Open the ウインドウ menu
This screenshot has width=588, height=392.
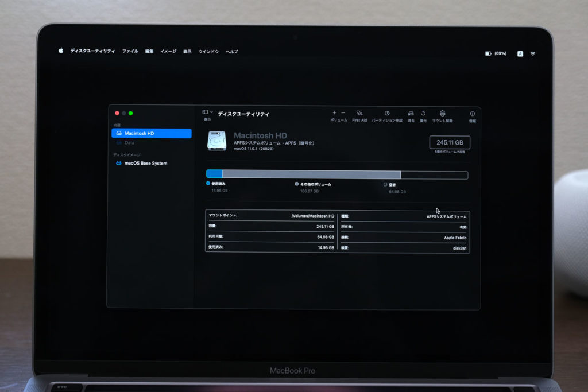tap(208, 51)
